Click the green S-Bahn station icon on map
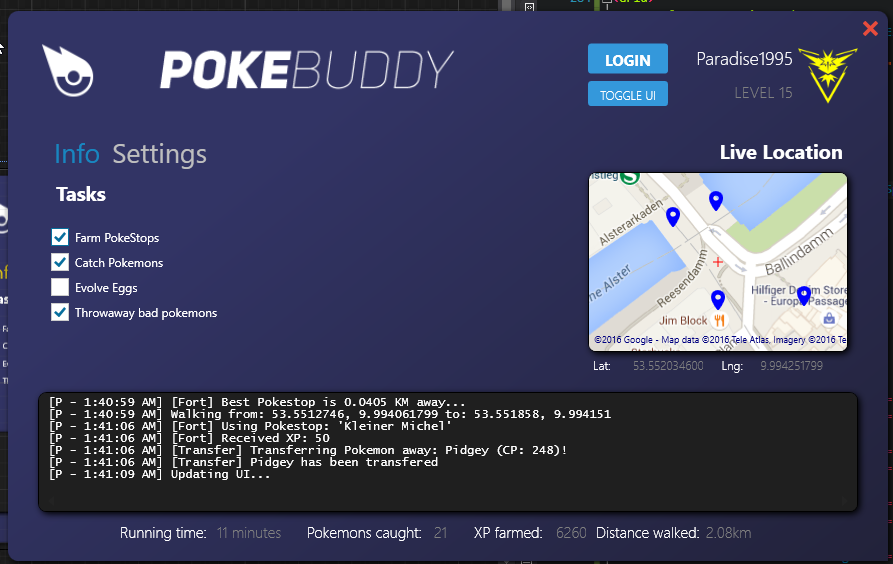Viewport: 893px width, 564px height. point(629,177)
